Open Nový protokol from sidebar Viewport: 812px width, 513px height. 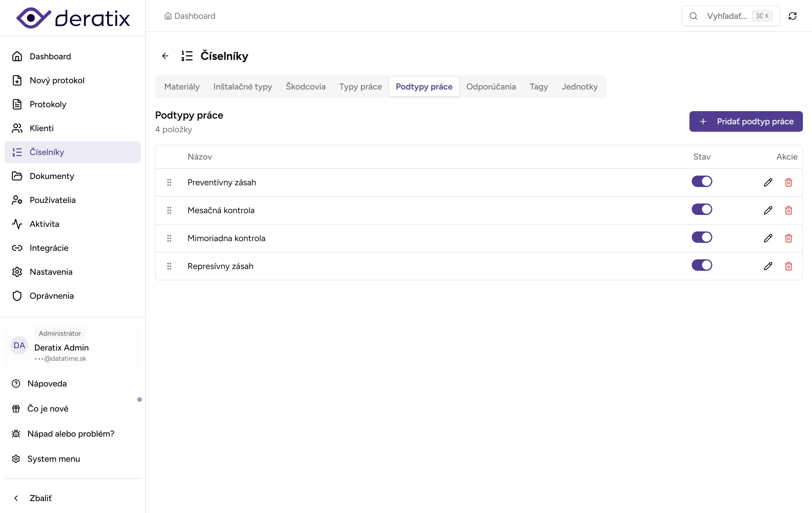coord(57,80)
